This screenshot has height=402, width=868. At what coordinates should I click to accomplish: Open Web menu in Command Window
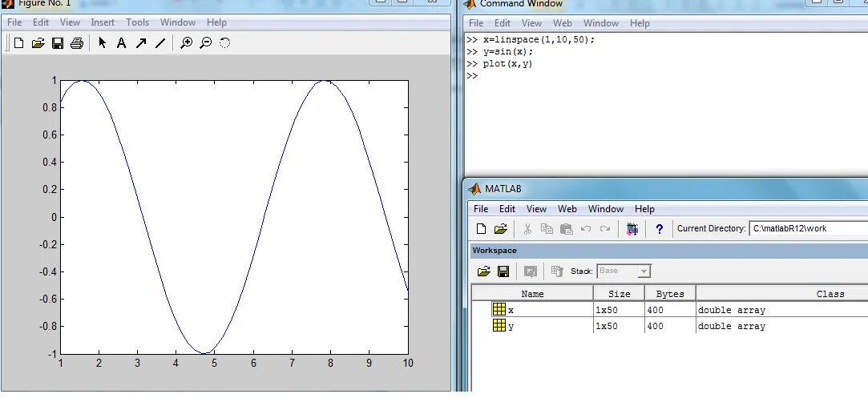coord(563,22)
